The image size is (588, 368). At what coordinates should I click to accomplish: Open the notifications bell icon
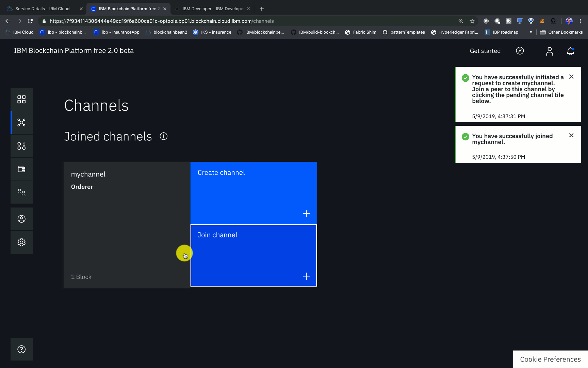pos(571,51)
